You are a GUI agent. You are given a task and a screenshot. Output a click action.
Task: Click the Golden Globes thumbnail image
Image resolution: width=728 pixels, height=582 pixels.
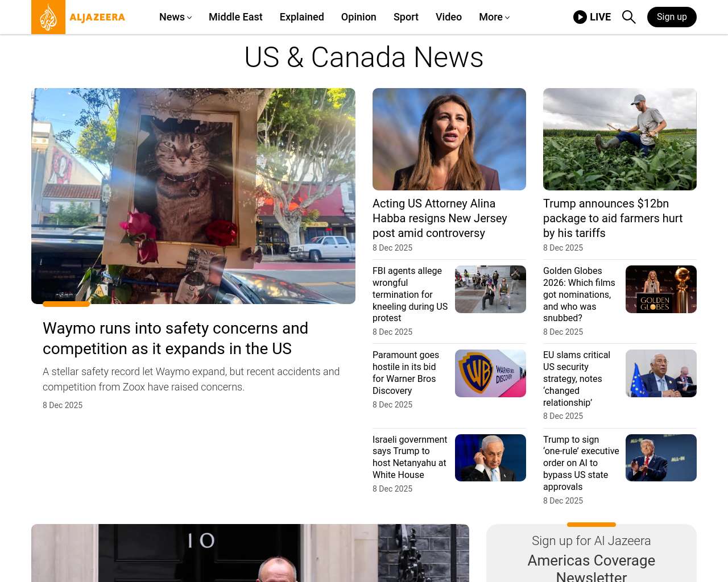(x=661, y=289)
